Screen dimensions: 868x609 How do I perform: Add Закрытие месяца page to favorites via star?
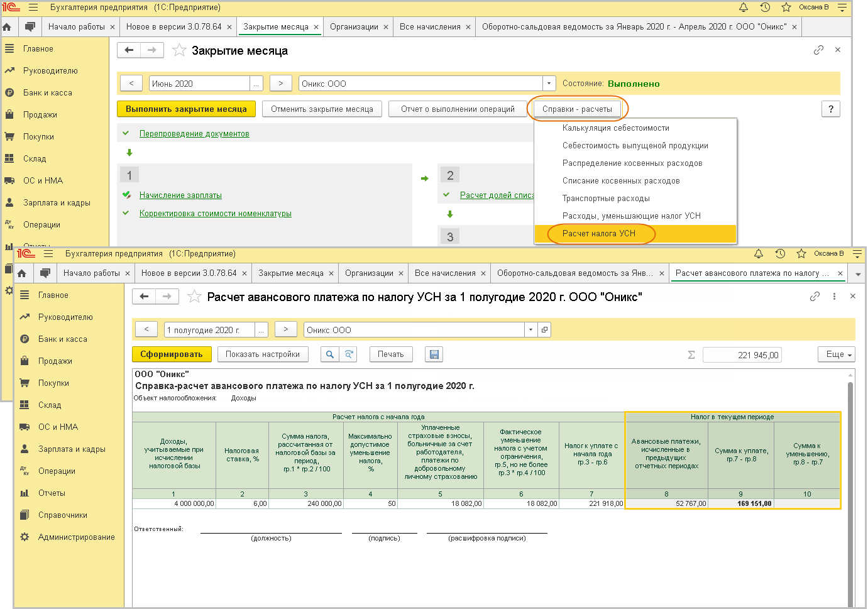click(x=179, y=50)
